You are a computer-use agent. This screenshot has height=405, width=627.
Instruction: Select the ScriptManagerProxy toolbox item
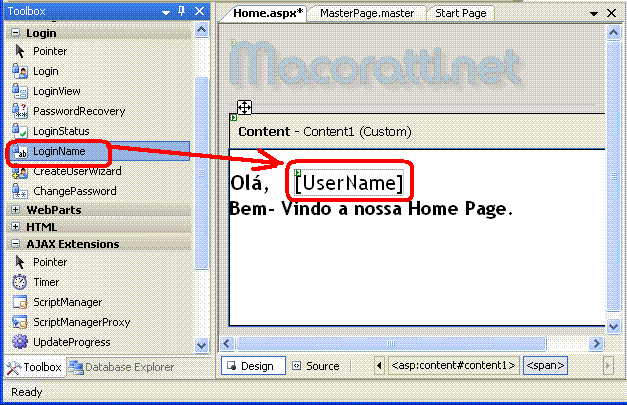coord(83,322)
